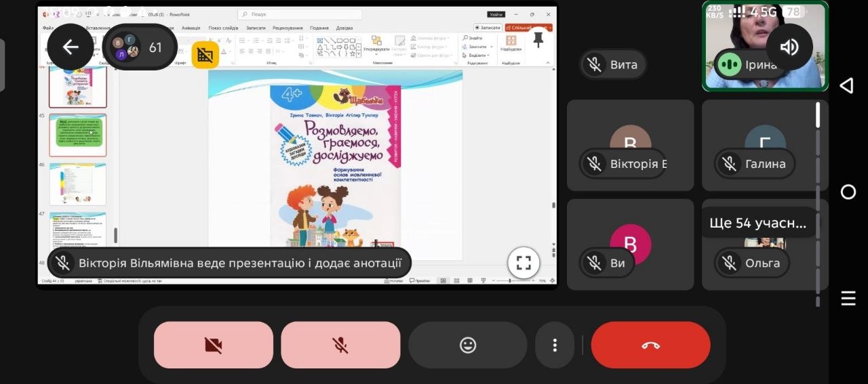Select slide 46 thumbnail
Image resolution: width=868 pixels, height=384 pixels.
pyautogui.click(x=77, y=184)
